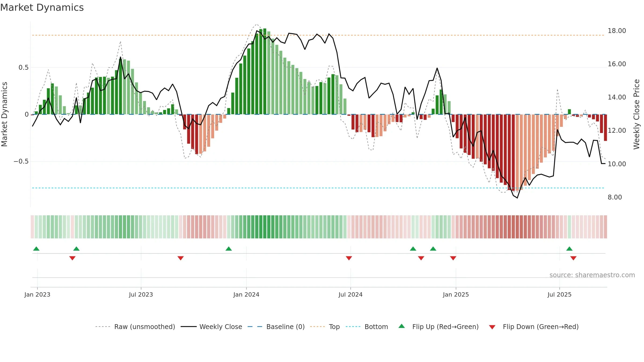The image size is (644, 362).
Task: Click the red flip-down marker around September 2023
Action: pyautogui.click(x=181, y=258)
